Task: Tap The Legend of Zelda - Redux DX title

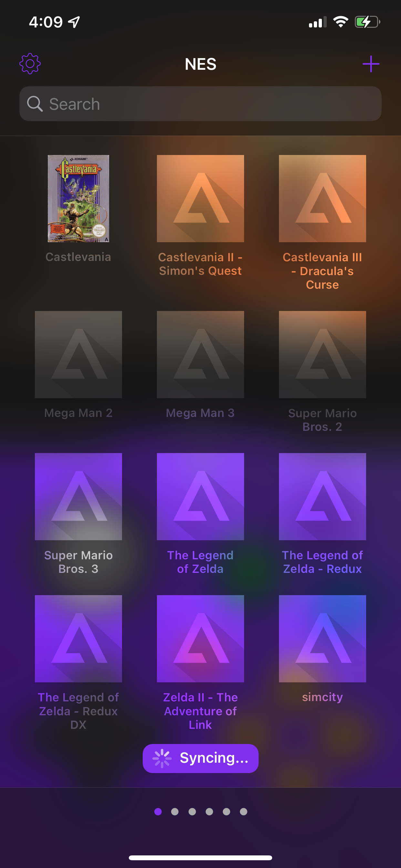Action: click(x=78, y=711)
